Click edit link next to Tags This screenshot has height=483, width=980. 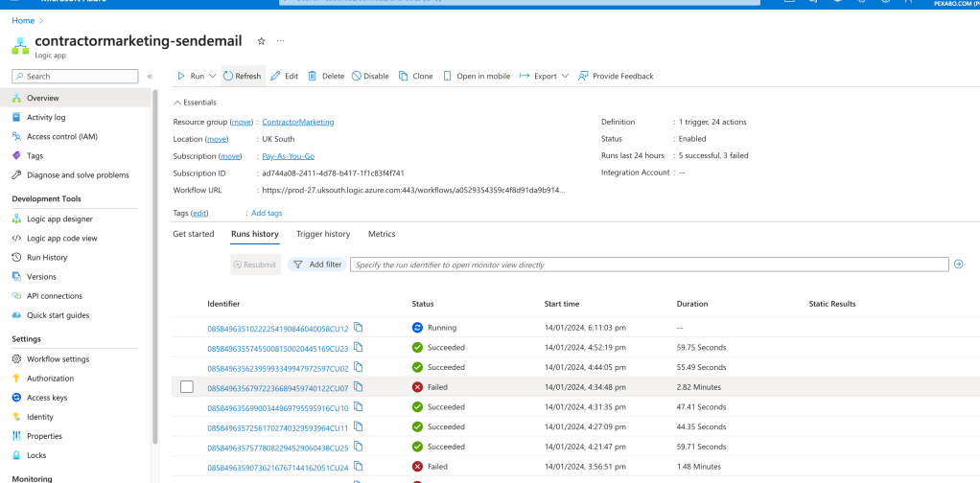[x=199, y=213]
